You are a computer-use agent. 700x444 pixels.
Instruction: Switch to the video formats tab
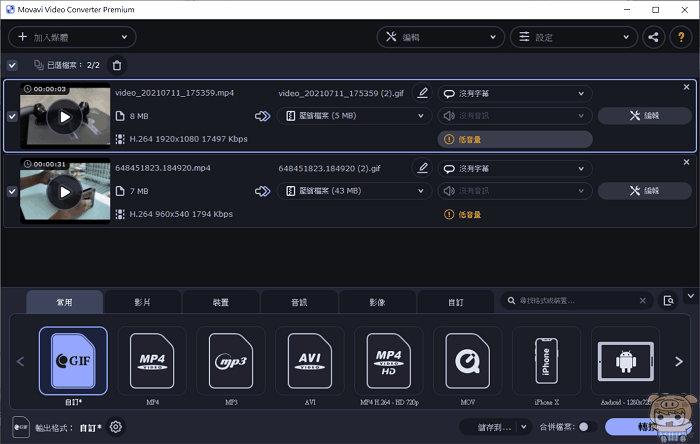[143, 302]
